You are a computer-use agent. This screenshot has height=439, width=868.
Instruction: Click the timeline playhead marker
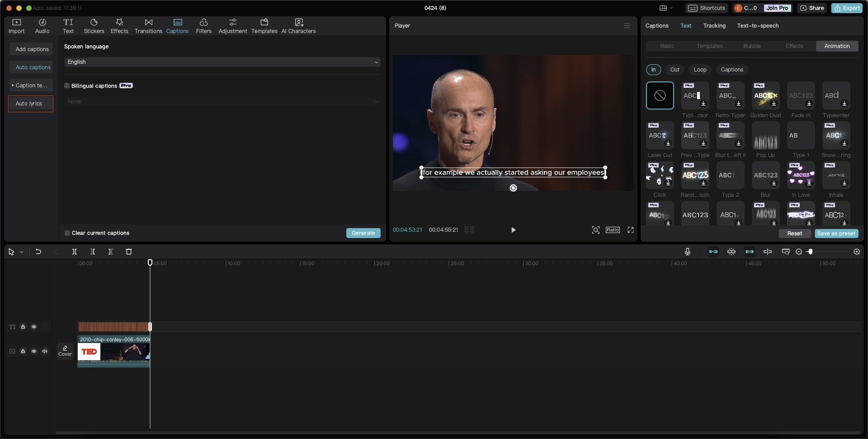click(x=150, y=262)
